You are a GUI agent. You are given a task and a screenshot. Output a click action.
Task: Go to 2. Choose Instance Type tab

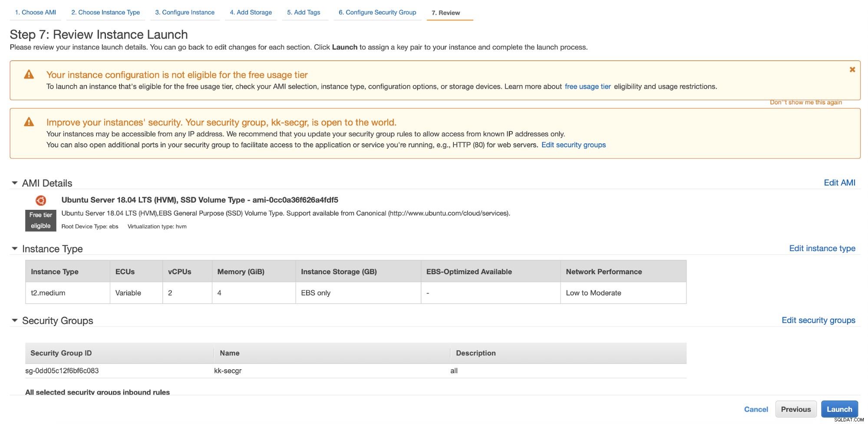coord(106,13)
